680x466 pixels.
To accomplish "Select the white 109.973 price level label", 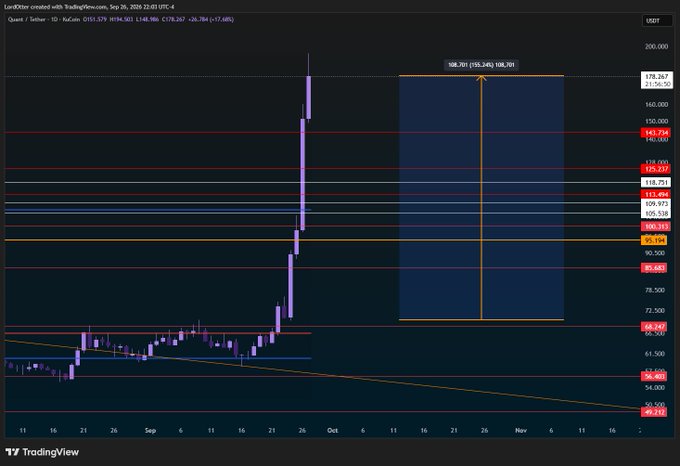I will [656, 204].
